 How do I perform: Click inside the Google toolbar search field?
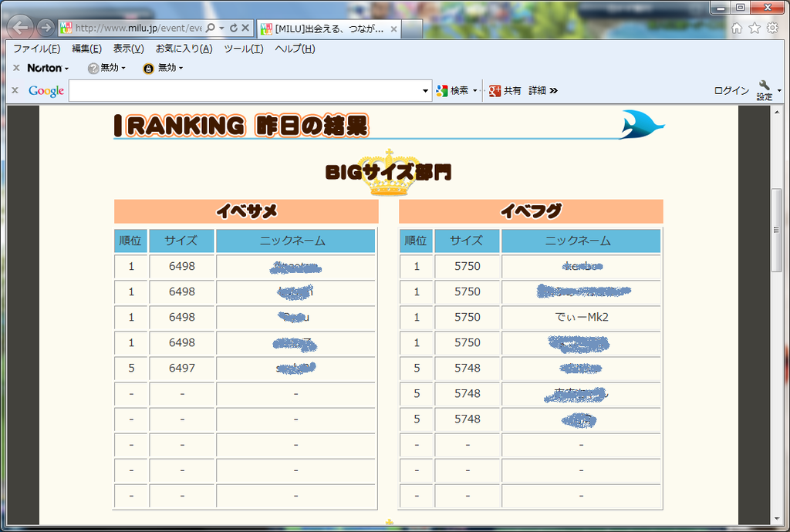coord(245,91)
